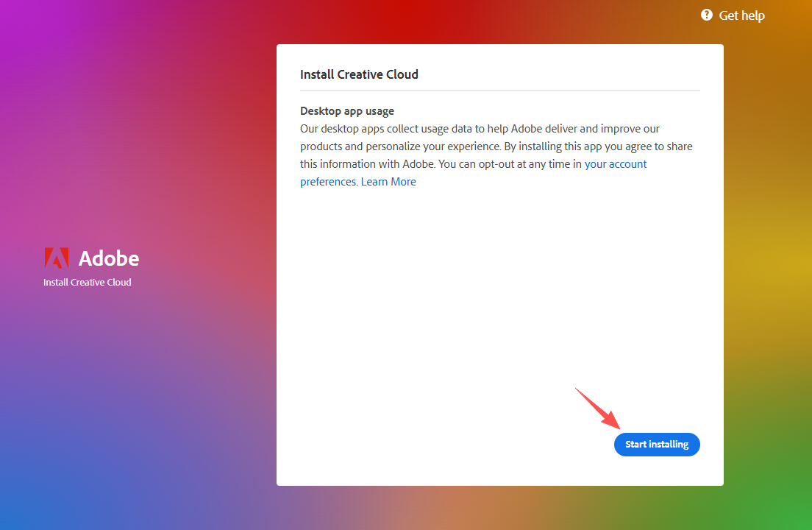Begin installation with the blue button
Viewport: 812px width, 530px height.
(x=657, y=444)
